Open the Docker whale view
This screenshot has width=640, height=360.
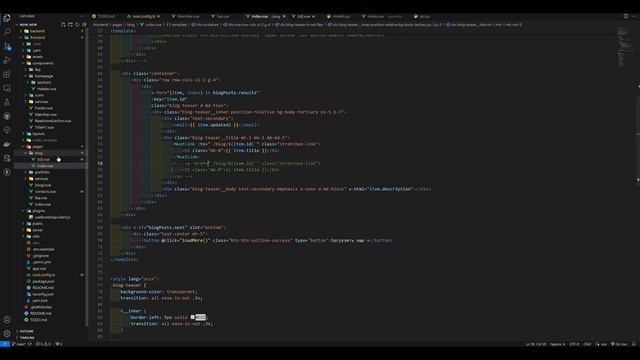coord(7,144)
